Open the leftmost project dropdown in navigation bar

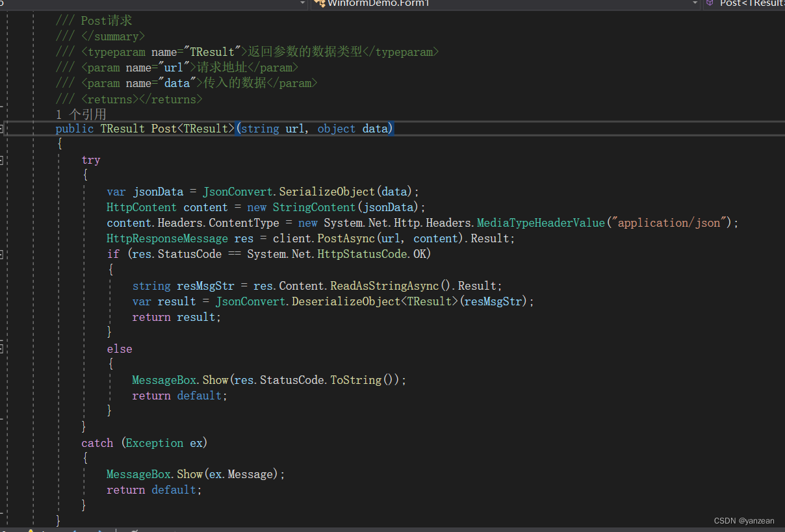[x=302, y=3]
